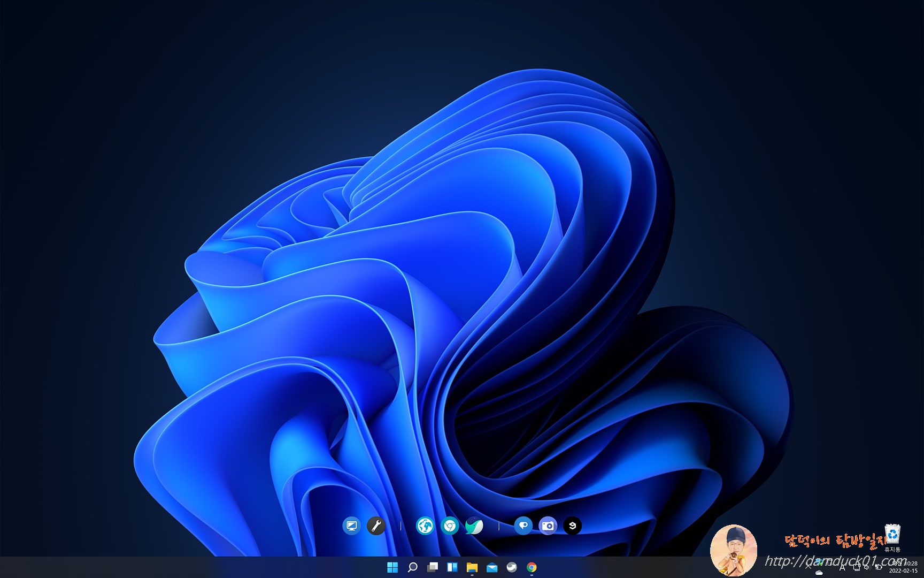Screen dimensions: 924x578
Task: Open the Recycle Bin (휴지통) desktop icon
Action: coord(892,538)
